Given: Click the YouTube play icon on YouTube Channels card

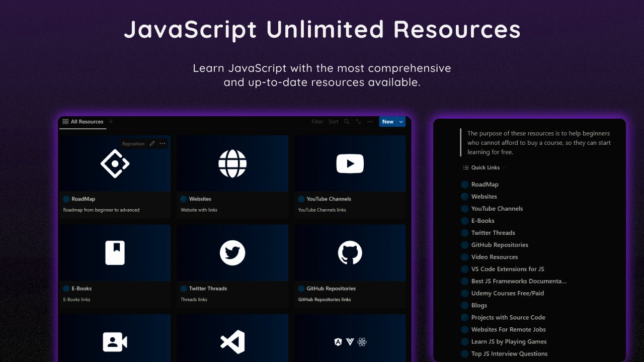Looking at the screenshot, I should tap(350, 163).
